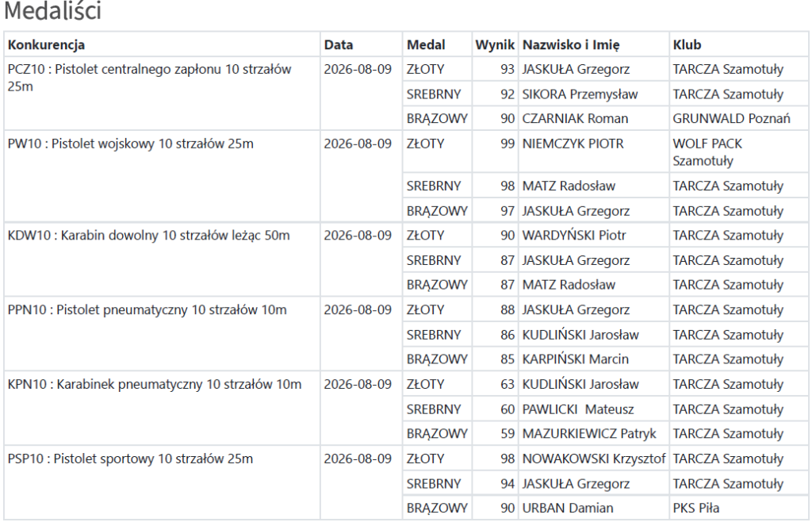The width and height of the screenshot is (812, 522).
Task: Click MAZURKIEWICZ Patryk name cell
Action: tap(593, 433)
